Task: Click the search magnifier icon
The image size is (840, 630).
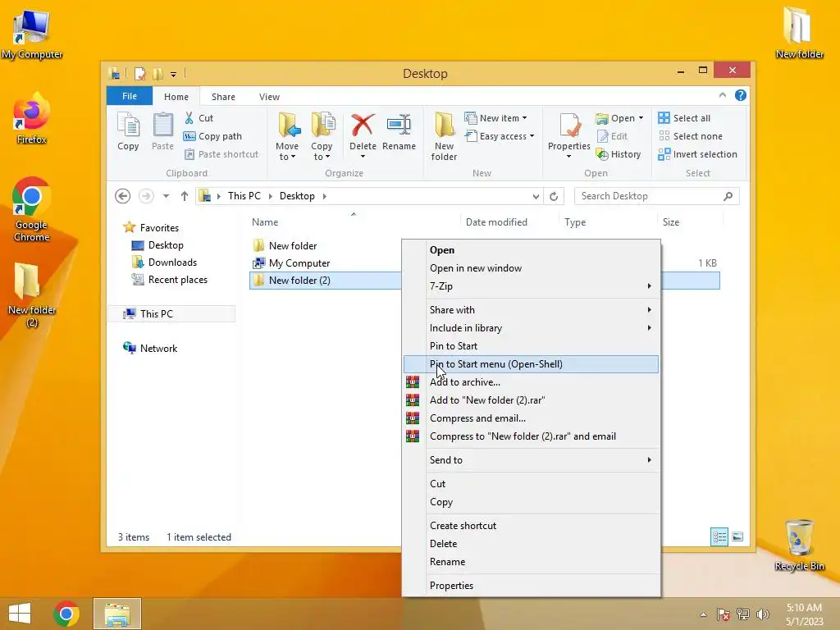Action: (x=728, y=196)
